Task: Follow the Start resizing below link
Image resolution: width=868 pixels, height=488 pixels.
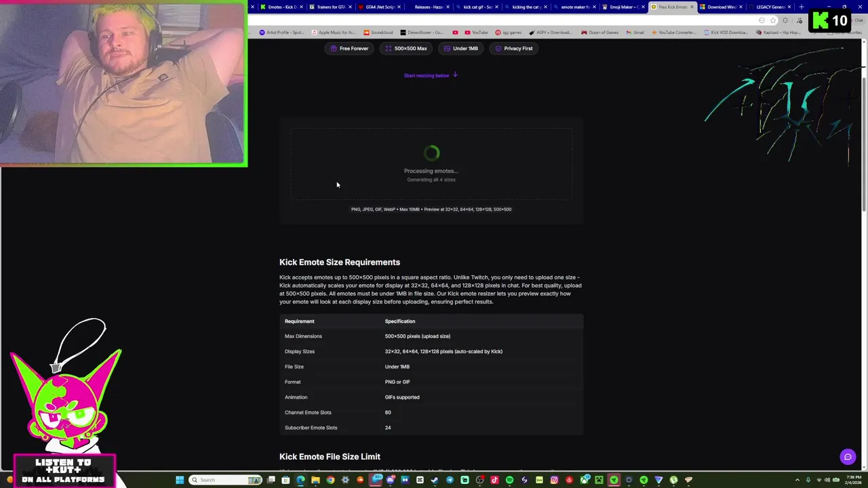Action: [431, 75]
